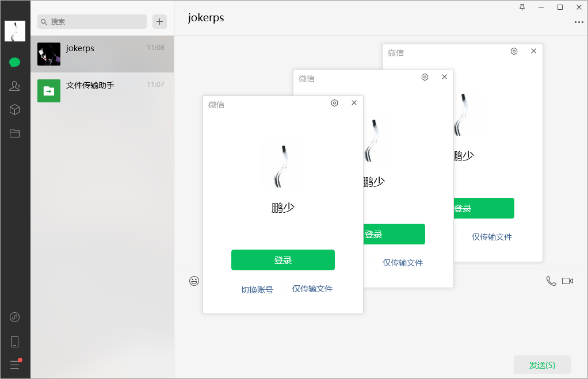This screenshot has height=379, width=588.
Task: Open the settings icon in the rearmost login dialog
Action: [x=514, y=51]
